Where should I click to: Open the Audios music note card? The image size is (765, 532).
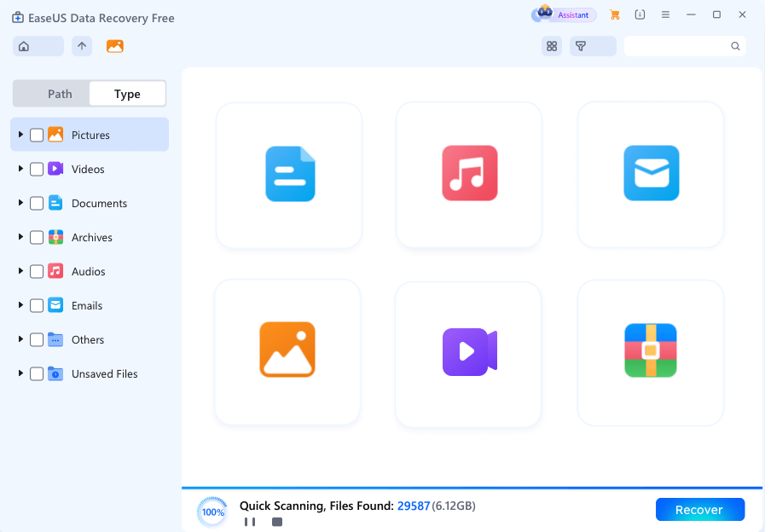(x=469, y=175)
